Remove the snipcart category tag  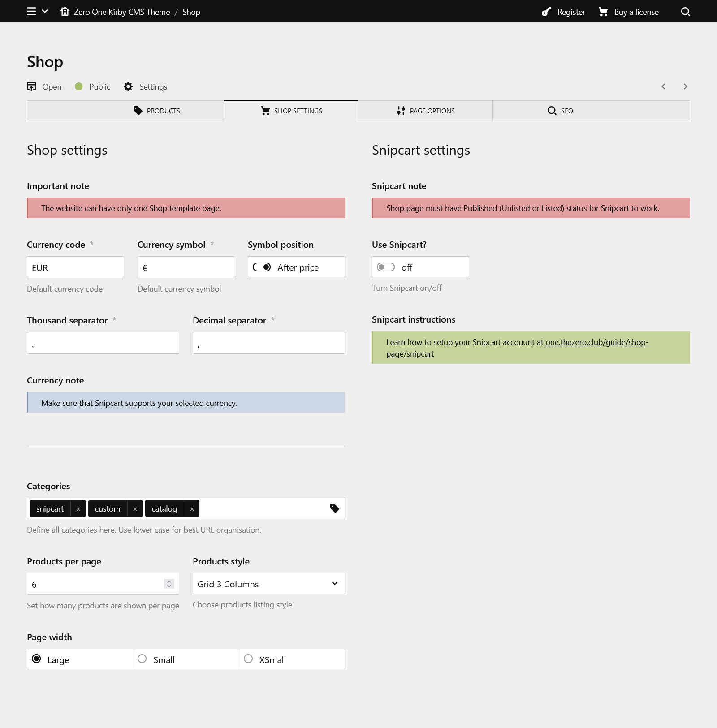[78, 509]
